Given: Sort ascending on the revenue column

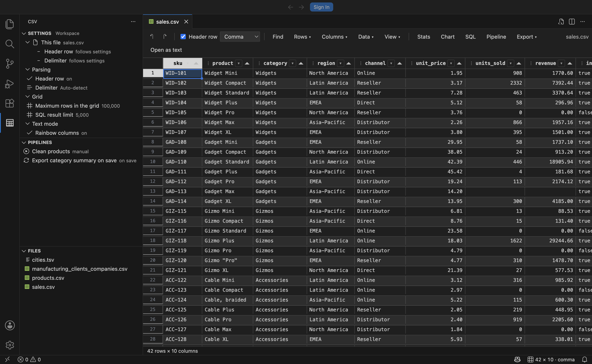Looking at the screenshot, I should pos(570,63).
